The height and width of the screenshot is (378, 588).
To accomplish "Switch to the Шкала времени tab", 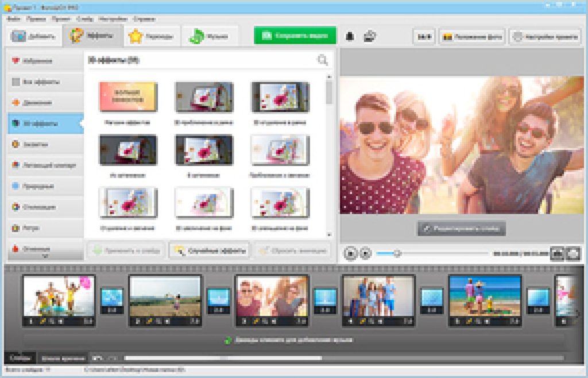I will point(63,358).
